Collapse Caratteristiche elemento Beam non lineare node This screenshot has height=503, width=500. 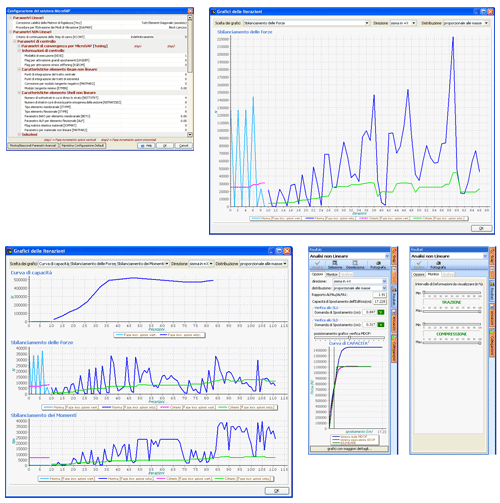pos(19,69)
